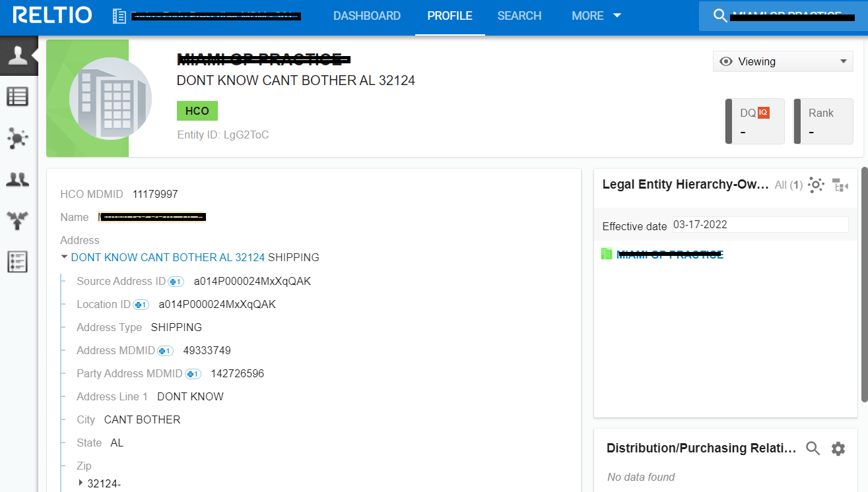Click Address Type value SHIPPING
868x492 pixels.
tap(176, 328)
